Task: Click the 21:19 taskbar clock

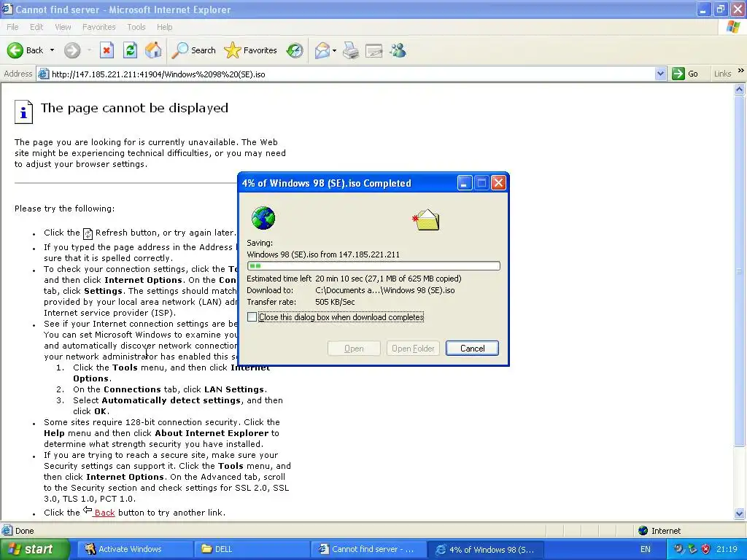Action: (726, 549)
